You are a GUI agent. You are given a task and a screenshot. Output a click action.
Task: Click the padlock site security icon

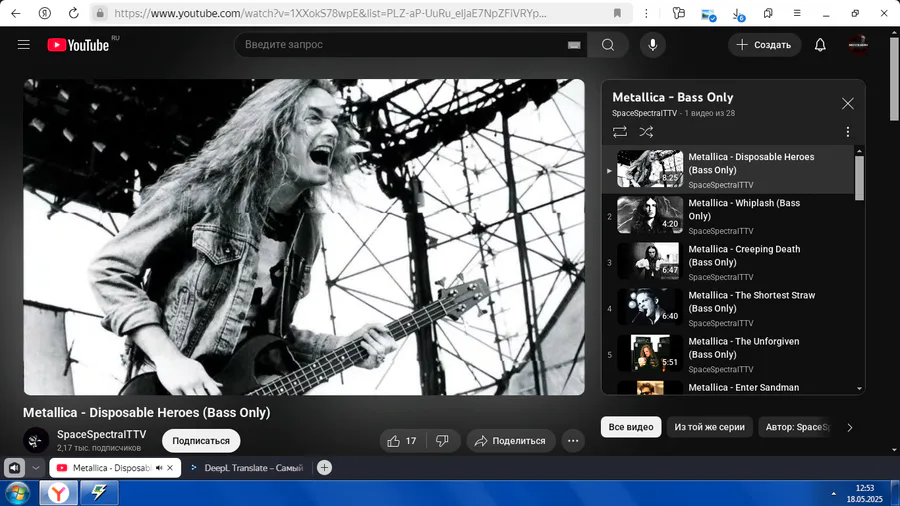coord(100,13)
